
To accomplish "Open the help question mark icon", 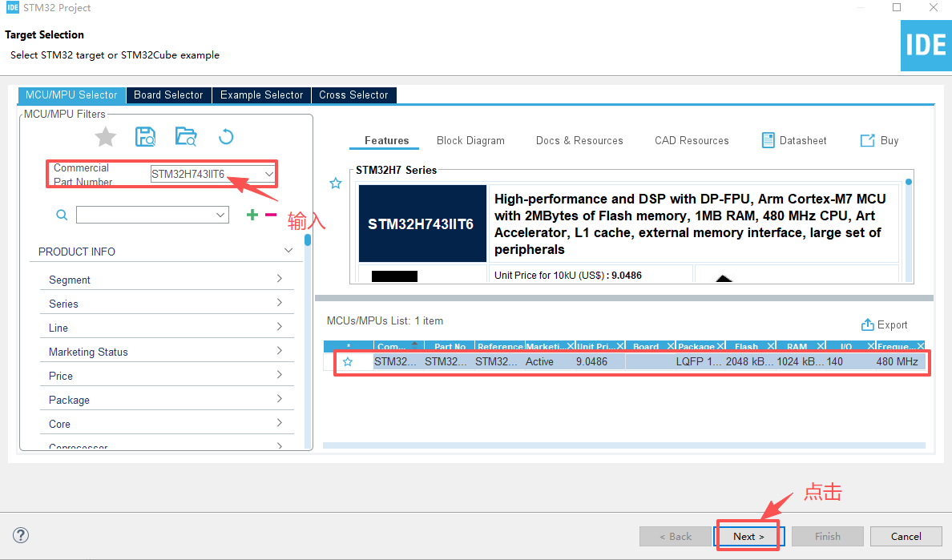I will pyautogui.click(x=21, y=535).
